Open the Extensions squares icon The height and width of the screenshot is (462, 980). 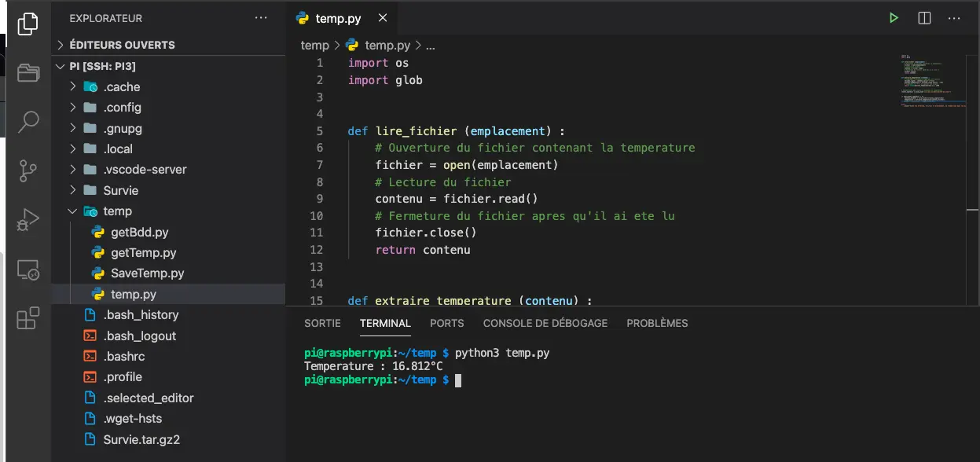click(28, 318)
